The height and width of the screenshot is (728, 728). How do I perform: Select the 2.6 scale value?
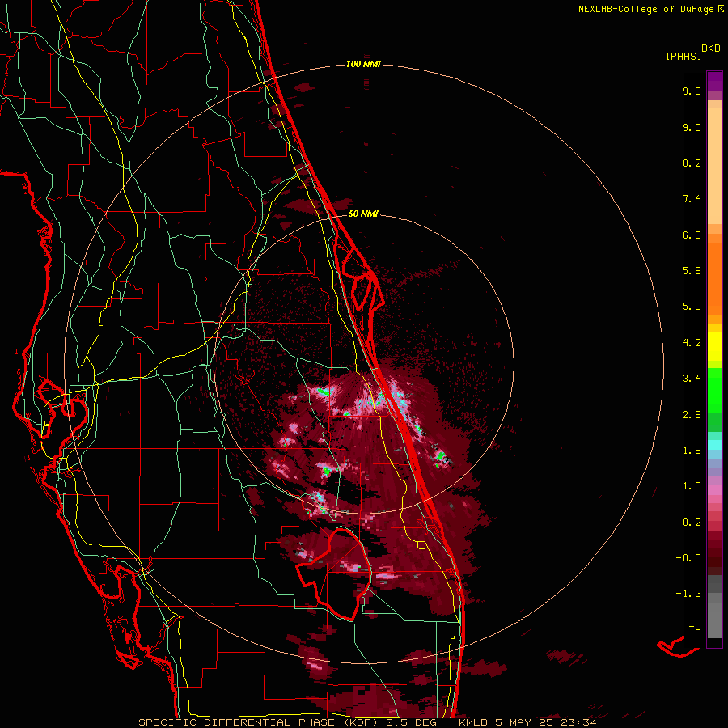[x=692, y=415]
